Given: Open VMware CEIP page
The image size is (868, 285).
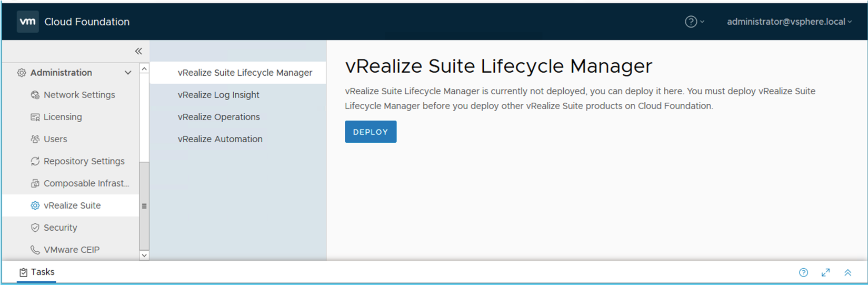Looking at the screenshot, I should 72,250.
